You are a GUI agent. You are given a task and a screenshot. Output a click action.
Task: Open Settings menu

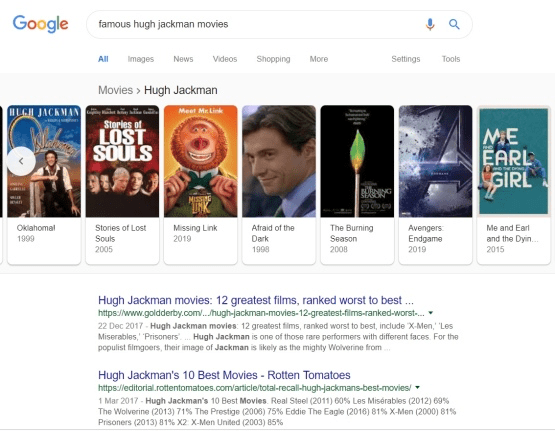pos(406,59)
